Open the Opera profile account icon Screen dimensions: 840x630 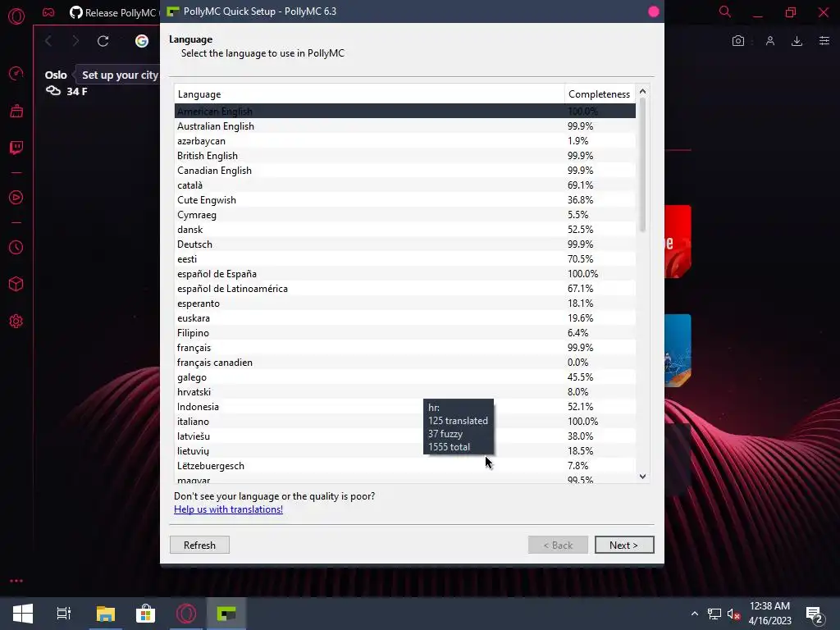[770, 41]
